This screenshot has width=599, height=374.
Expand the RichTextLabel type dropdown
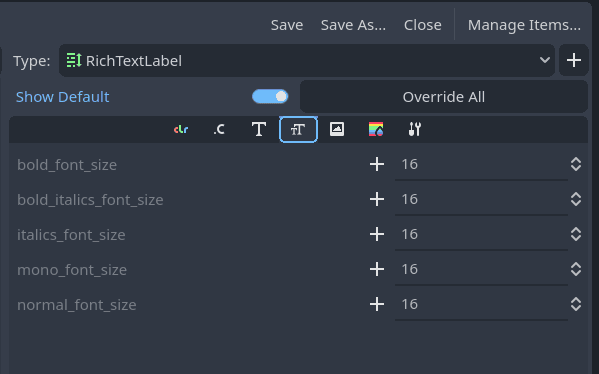coord(307,60)
